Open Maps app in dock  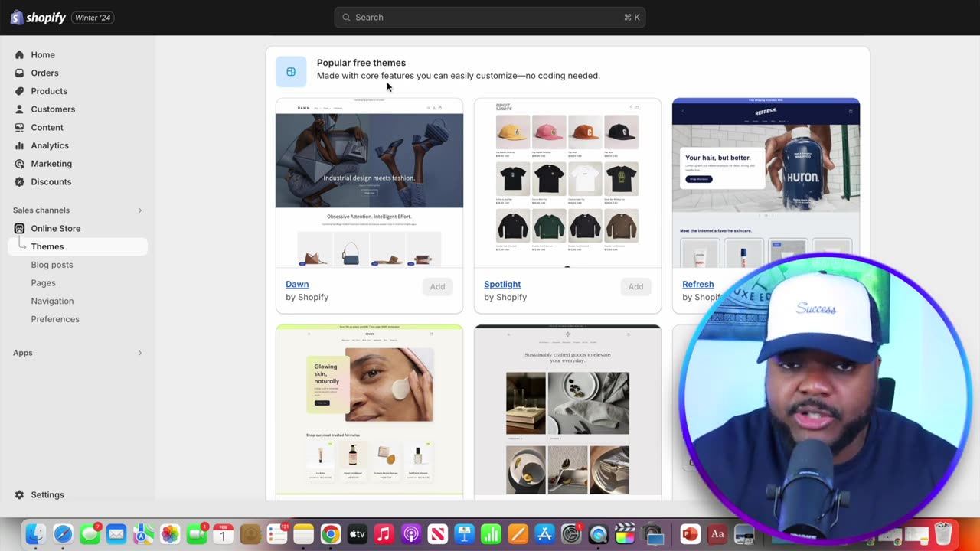pos(143,533)
